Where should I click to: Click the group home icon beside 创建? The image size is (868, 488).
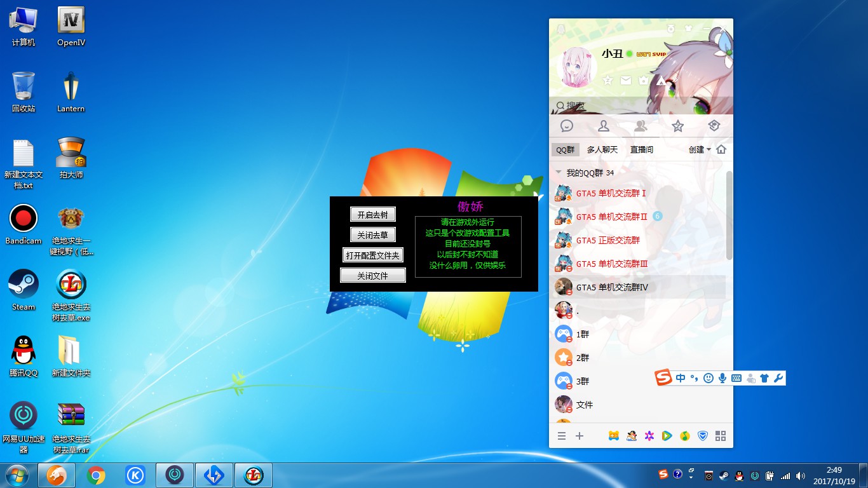tap(721, 150)
